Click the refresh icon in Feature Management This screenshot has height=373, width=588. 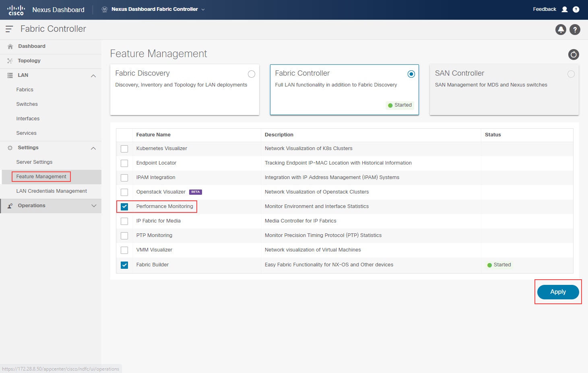click(574, 54)
